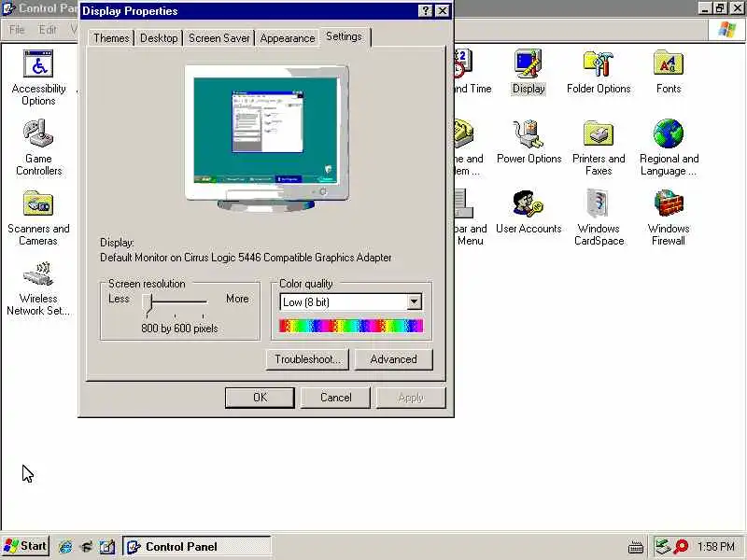
Task: Click the monitor preview image
Action: point(267,137)
